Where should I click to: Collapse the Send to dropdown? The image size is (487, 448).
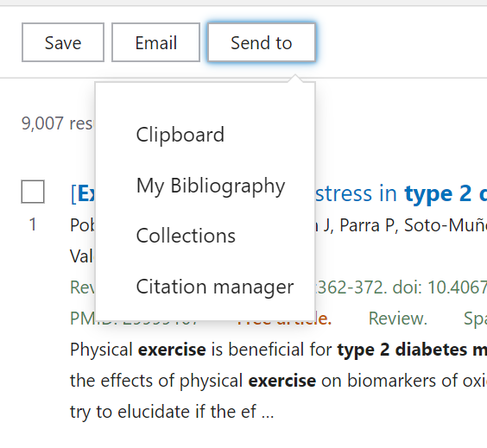262,42
